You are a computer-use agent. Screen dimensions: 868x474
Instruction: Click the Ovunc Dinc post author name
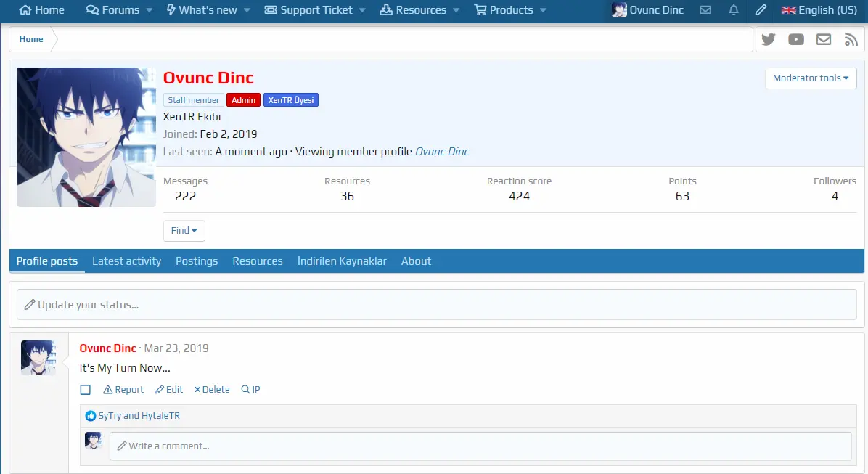pos(108,348)
